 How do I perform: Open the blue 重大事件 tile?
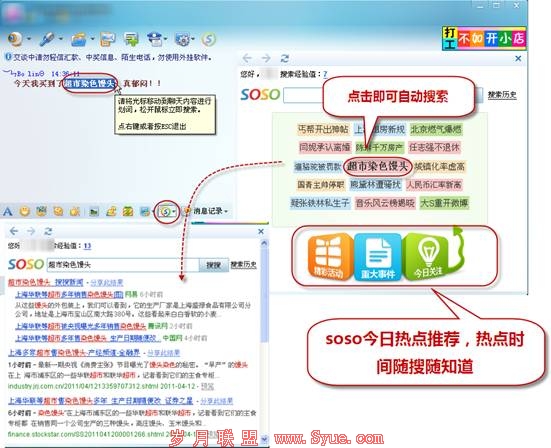click(378, 257)
